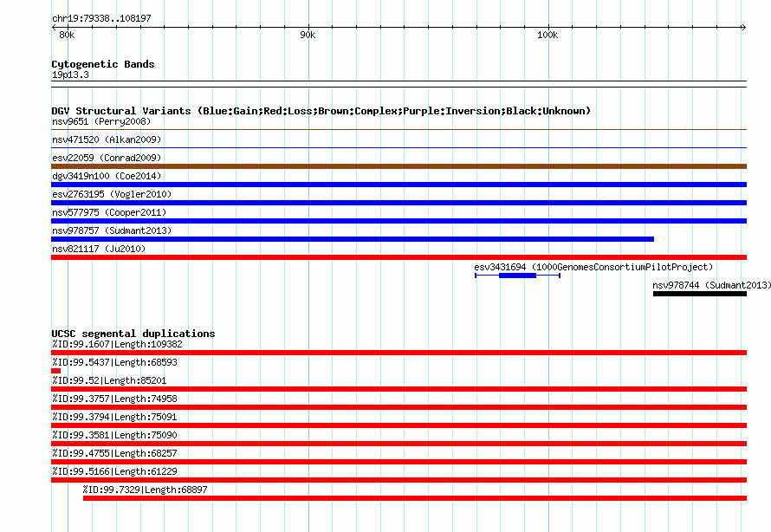Select duplication %ID:99.4755 Length:68257 label
This screenshot has width=771, height=532.
114,453
